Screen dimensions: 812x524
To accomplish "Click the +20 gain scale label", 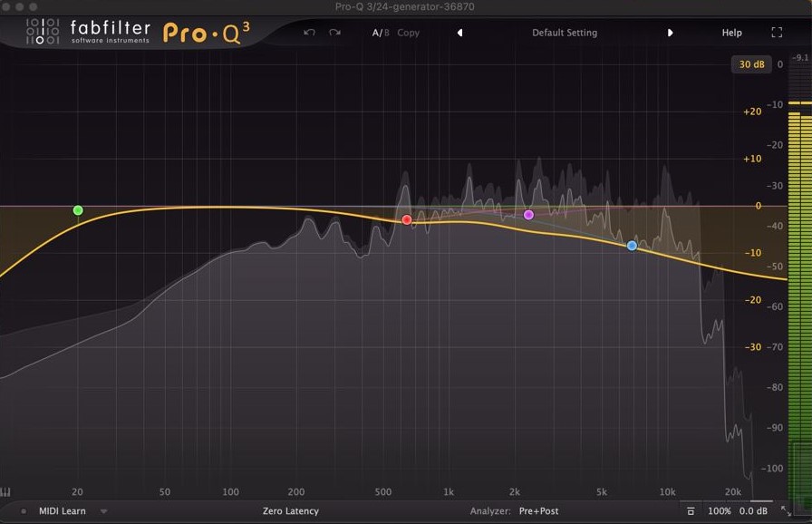I will click(x=752, y=112).
